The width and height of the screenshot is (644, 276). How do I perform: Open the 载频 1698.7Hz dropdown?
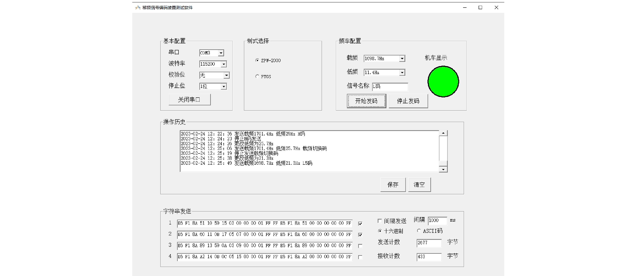[402, 59]
